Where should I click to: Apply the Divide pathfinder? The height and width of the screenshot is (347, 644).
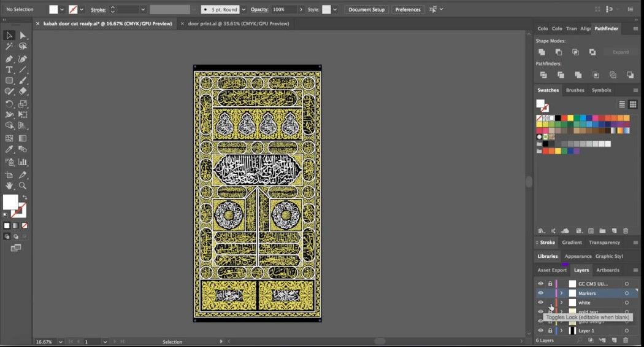[x=543, y=75]
